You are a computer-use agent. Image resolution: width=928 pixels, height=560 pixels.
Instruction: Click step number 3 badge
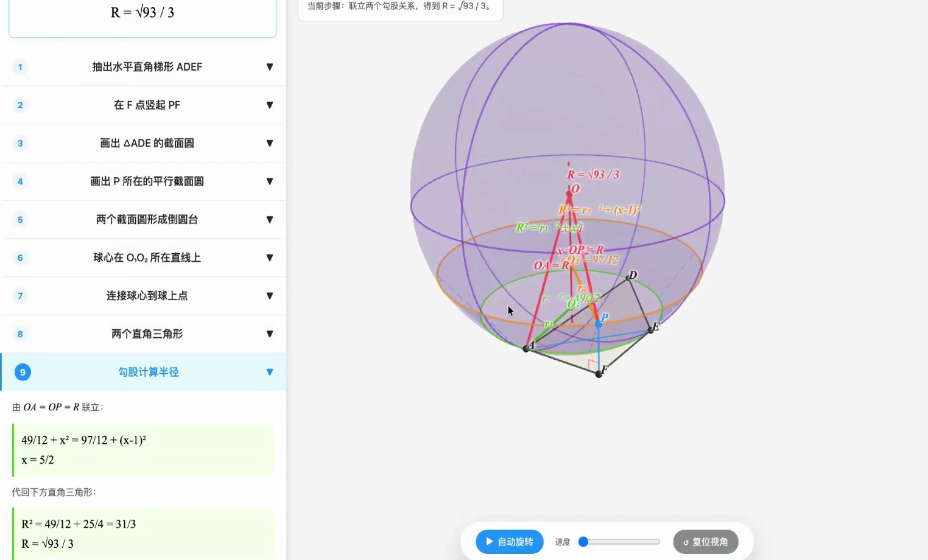click(x=20, y=144)
